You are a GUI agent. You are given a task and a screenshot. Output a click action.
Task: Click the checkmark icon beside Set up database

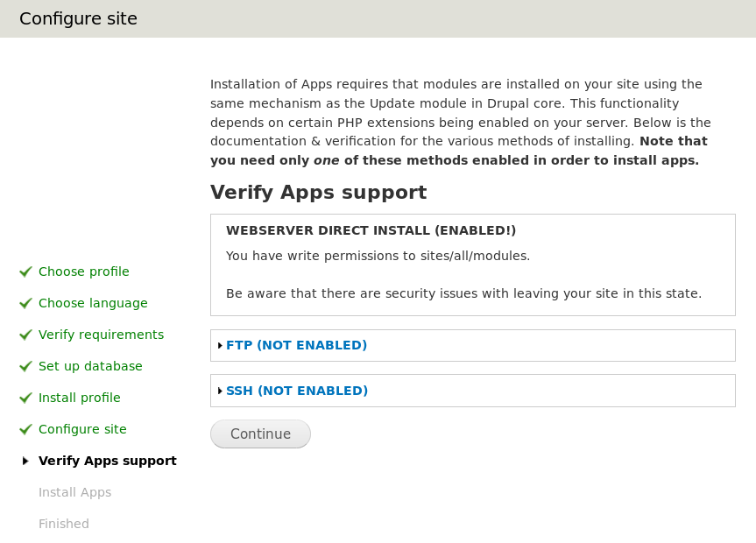pyautogui.click(x=25, y=366)
